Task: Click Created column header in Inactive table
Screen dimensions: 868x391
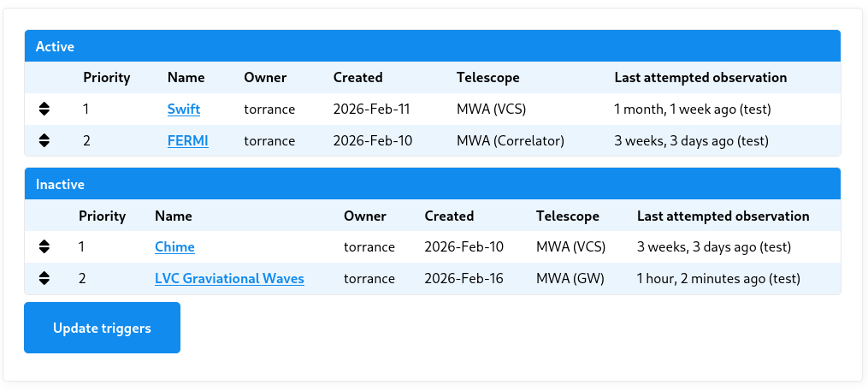Action: tap(449, 216)
